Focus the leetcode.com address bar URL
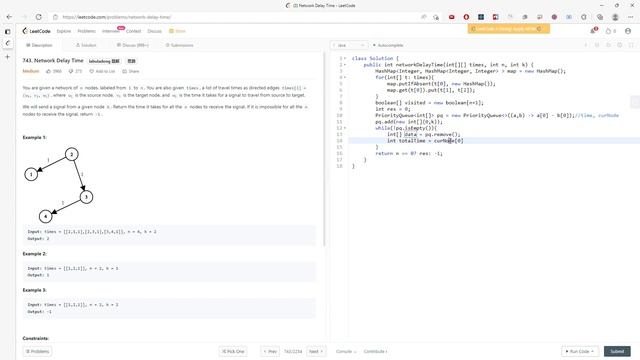640x360 pixels. 117,17
